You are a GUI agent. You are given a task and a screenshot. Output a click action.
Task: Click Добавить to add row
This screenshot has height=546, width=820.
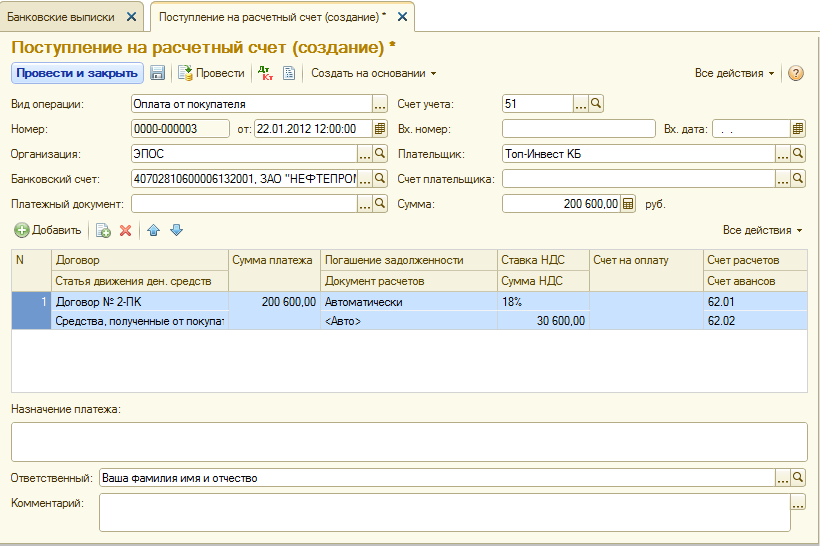click(x=48, y=230)
